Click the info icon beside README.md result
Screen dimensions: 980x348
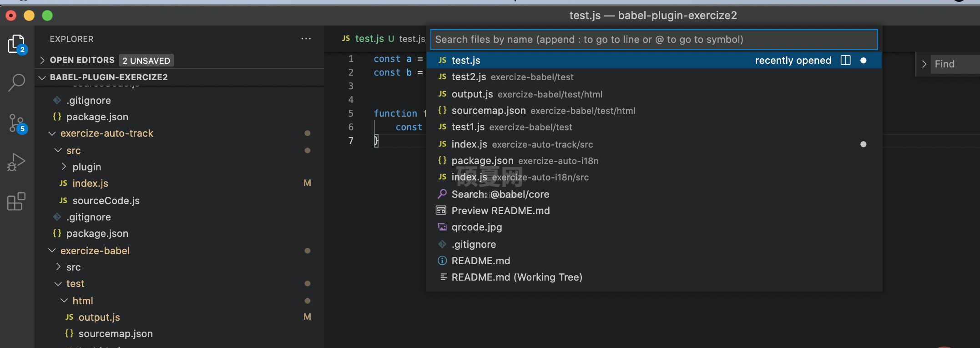pos(442,261)
